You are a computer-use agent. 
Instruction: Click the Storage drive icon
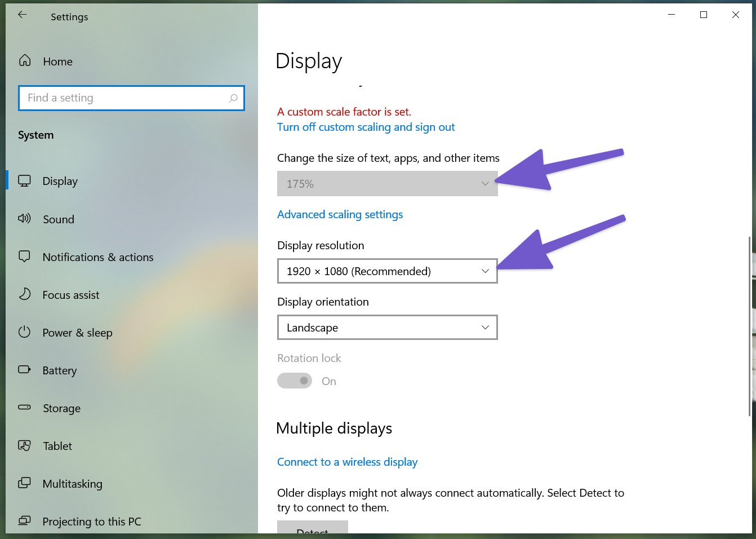24,407
